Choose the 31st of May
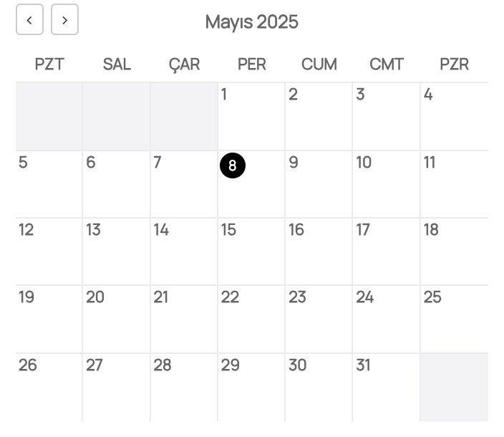Viewport: 504px width, 437px height. pyautogui.click(x=386, y=387)
